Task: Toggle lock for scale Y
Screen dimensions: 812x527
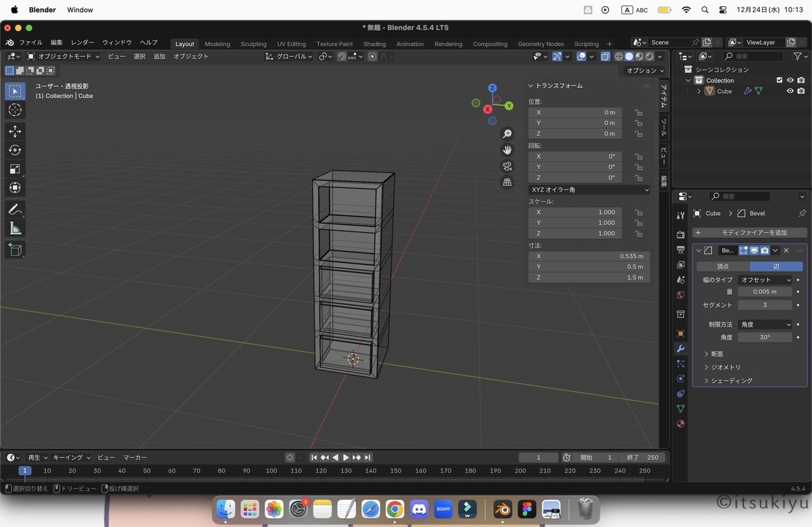Action: (x=638, y=223)
